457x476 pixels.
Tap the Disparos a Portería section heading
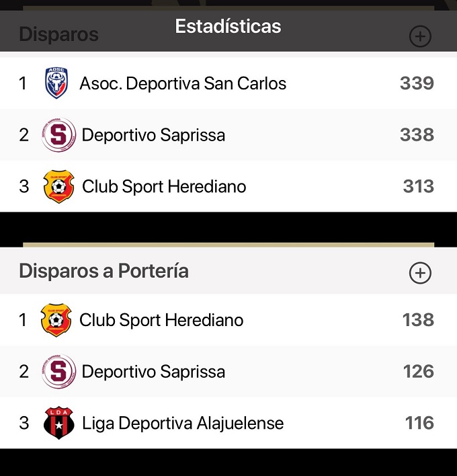103,271
